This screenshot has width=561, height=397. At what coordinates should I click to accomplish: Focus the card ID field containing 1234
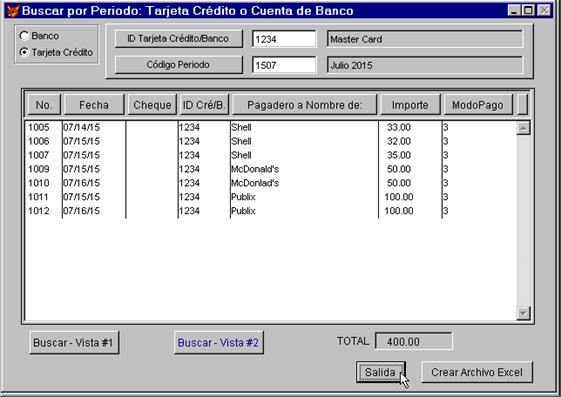284,39
